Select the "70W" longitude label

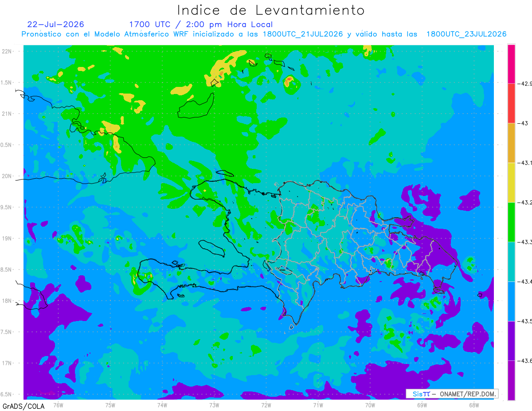point(370,405)
